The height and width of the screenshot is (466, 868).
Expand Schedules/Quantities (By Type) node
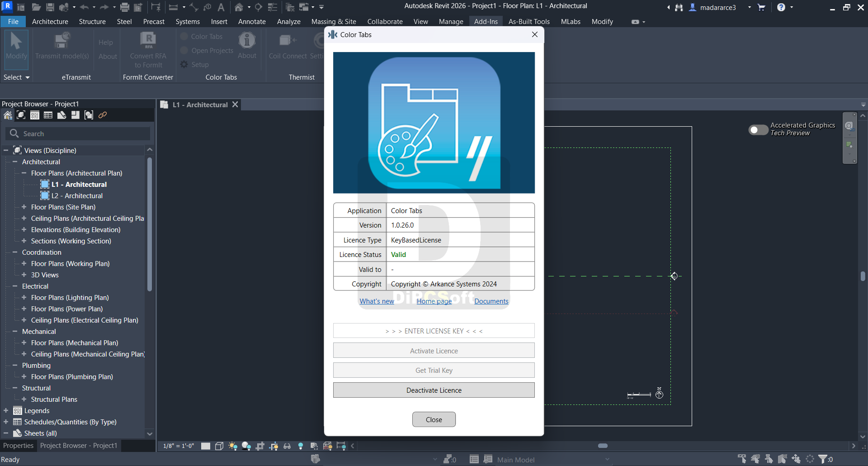click(6, 422)
